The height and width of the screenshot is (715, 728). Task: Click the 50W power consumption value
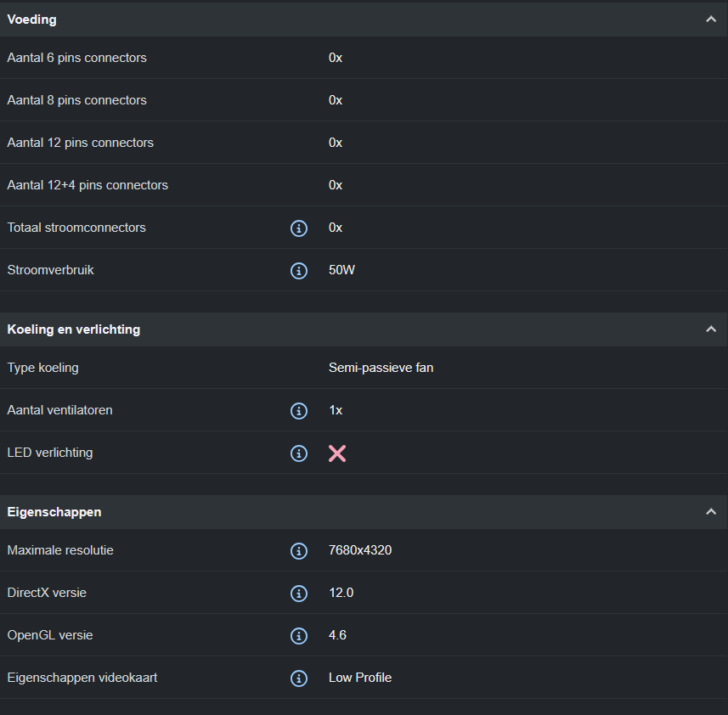click(341, 270)
